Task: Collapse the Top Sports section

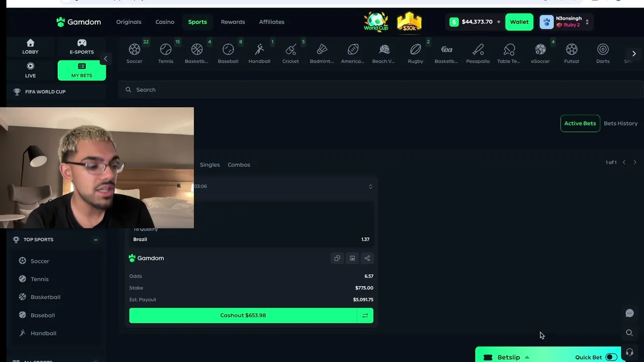Action: (x=96, y=240)
